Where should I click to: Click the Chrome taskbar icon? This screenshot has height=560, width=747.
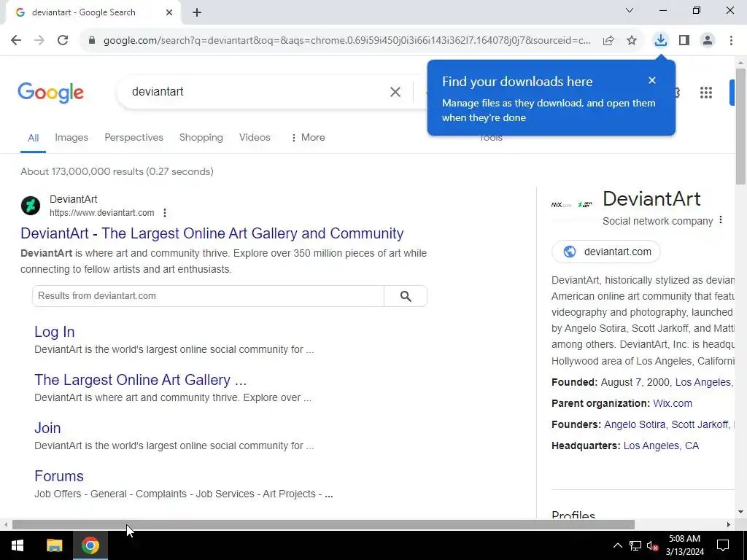(90, 545)
